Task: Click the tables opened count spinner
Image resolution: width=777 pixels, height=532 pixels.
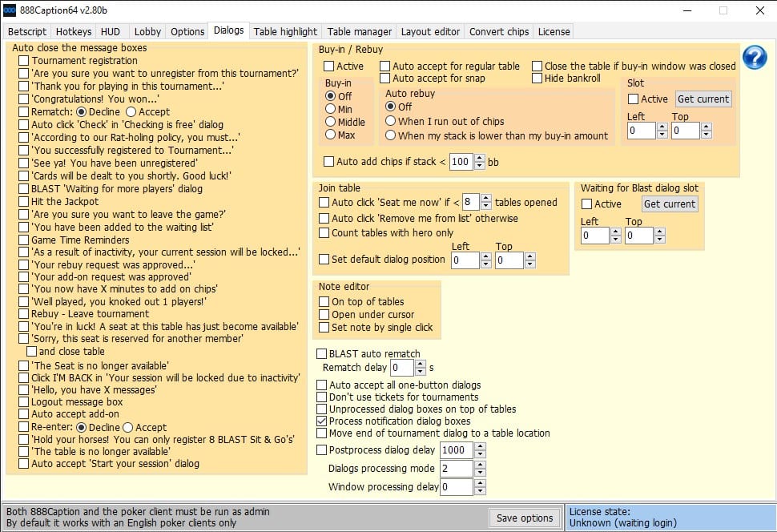Action: (x=486, y=202)
